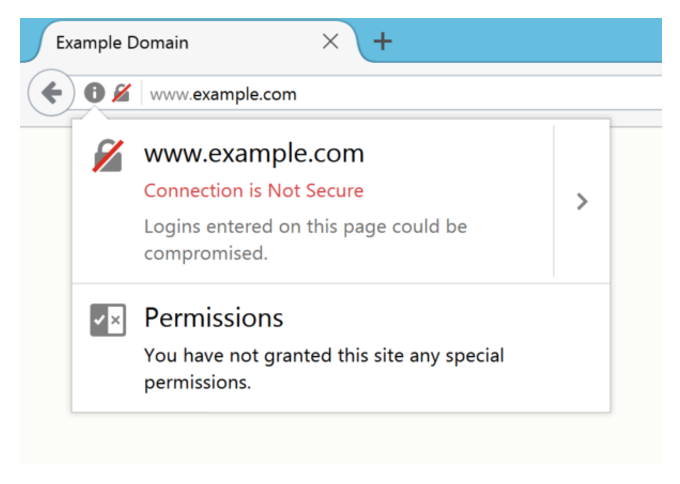The width and height of the screenshot is (680, 484).
Task: Close the Example Domain tab
Action: click(x=331, y=43)
